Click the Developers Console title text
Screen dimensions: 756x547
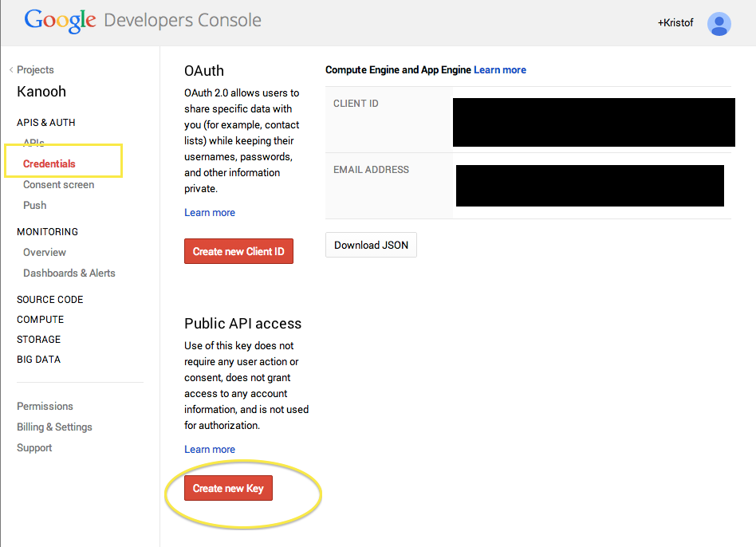[x=183, y=20]
